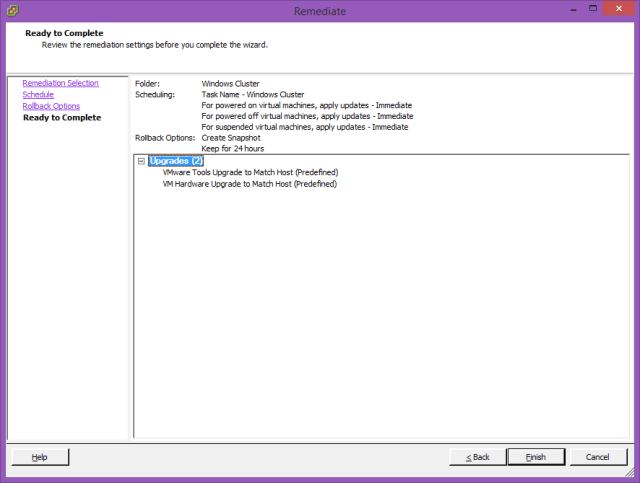Click Ready to Complete step label
The height and width of the screenshot is (483, 640).
pos(62,118)
